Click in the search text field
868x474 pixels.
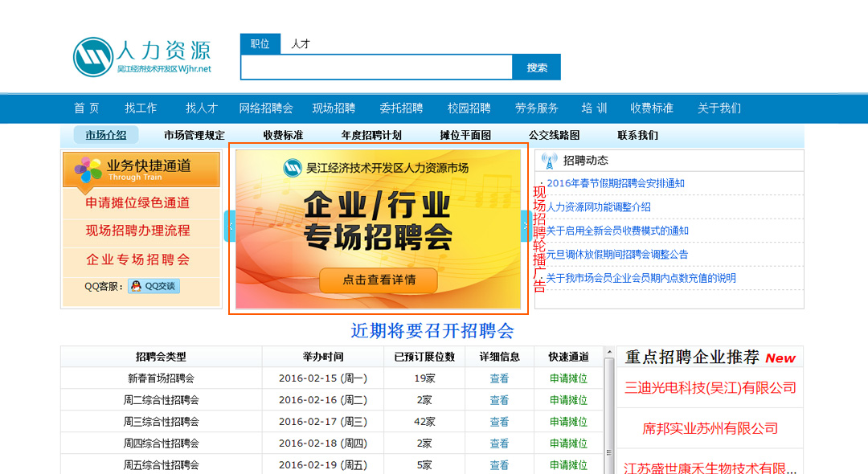pyautogui.click(x=376, y=67)
